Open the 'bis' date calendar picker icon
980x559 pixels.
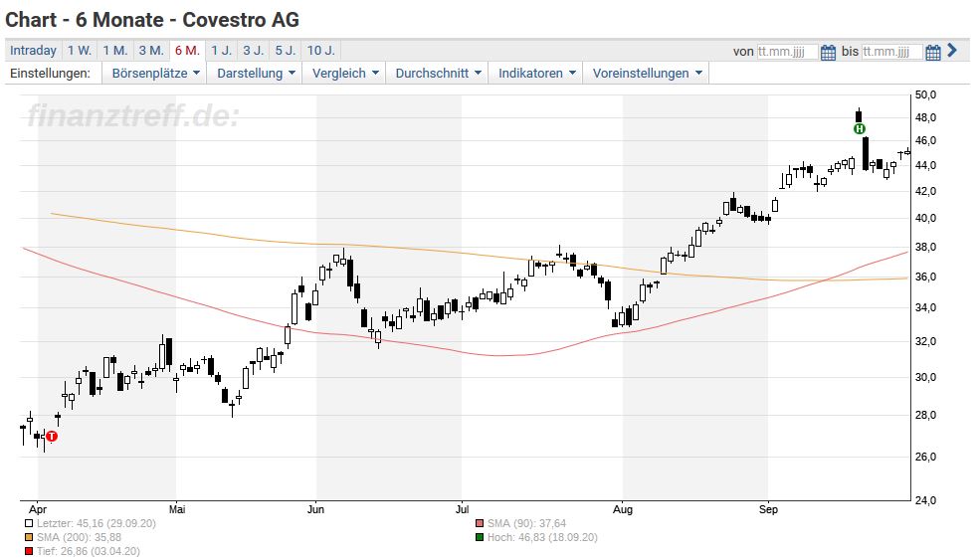[933, 52]
